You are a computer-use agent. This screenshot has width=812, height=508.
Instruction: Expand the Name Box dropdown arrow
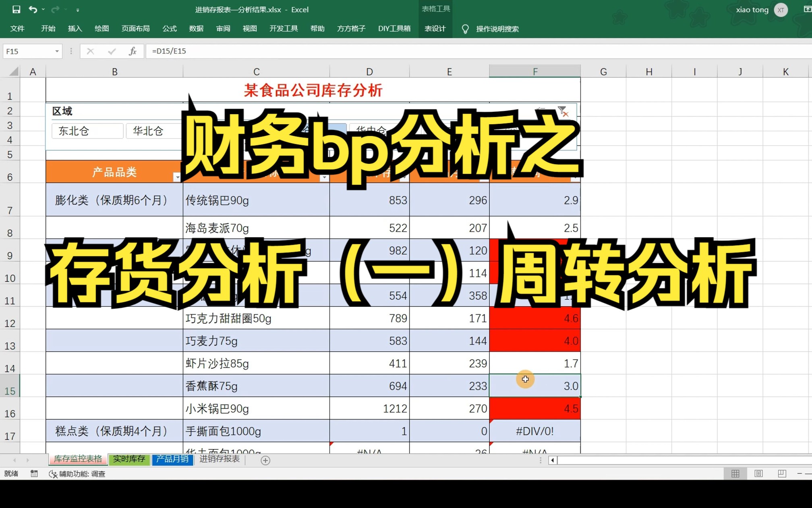pyautogui.click(x=57, y=51)
